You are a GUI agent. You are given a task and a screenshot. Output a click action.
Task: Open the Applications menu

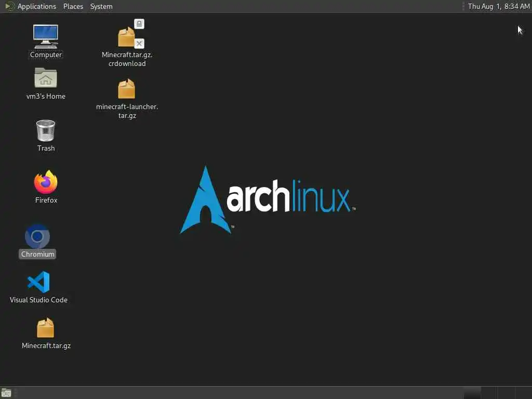pyautogui.click(x=31, y=6)
